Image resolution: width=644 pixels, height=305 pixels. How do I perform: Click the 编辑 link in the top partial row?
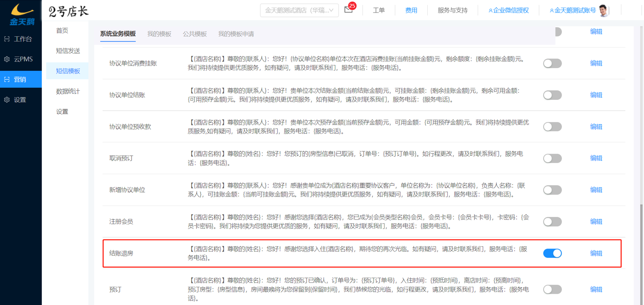(596, 32)
